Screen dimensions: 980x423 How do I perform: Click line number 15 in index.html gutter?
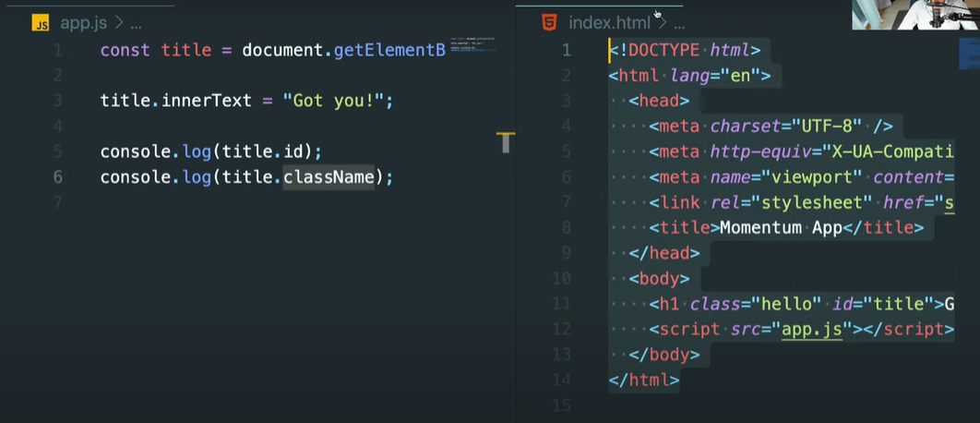[x=562, y=405]
